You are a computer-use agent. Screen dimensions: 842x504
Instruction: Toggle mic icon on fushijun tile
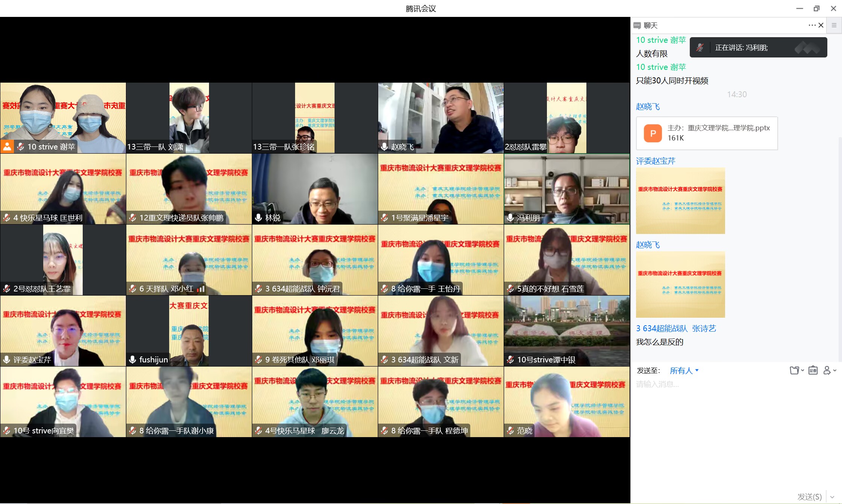point(132,360)
